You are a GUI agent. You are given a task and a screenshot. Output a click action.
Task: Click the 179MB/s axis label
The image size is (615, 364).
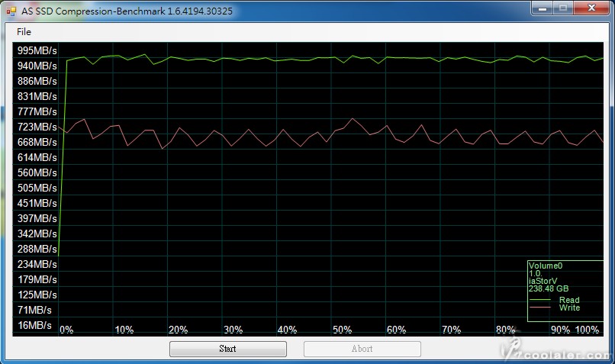(x=37, y=279)
